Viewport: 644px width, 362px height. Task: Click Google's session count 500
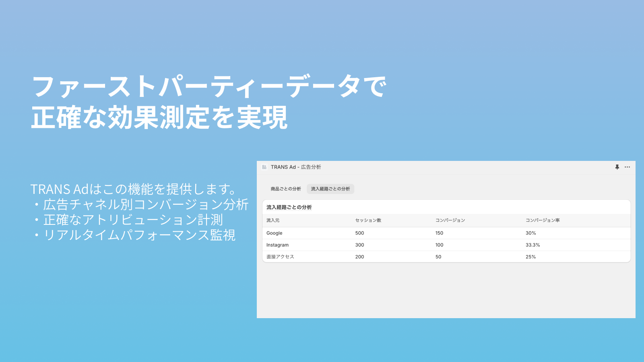(x=360, y=233)
